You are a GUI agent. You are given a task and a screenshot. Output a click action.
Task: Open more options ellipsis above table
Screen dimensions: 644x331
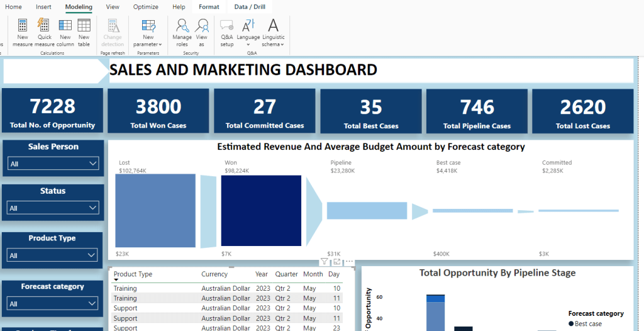tap(350, 262)
